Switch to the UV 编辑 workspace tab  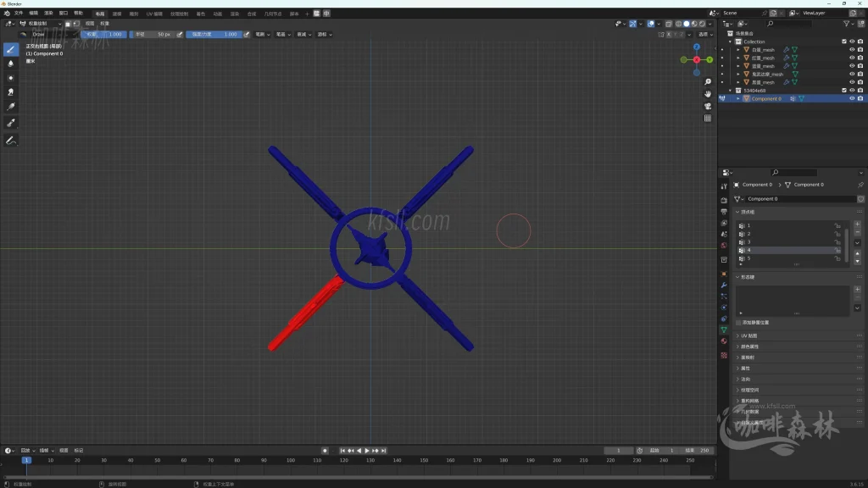coord(154,14)
